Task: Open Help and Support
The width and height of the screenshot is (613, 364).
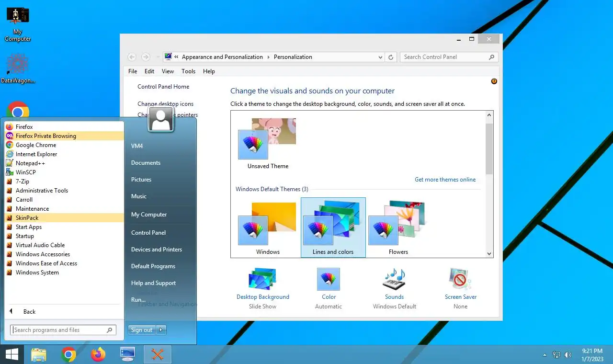Action: (153, 283)
